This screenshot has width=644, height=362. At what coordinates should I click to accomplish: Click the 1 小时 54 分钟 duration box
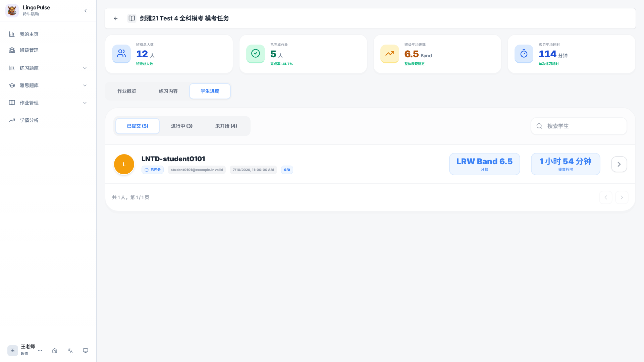(566, 164)
